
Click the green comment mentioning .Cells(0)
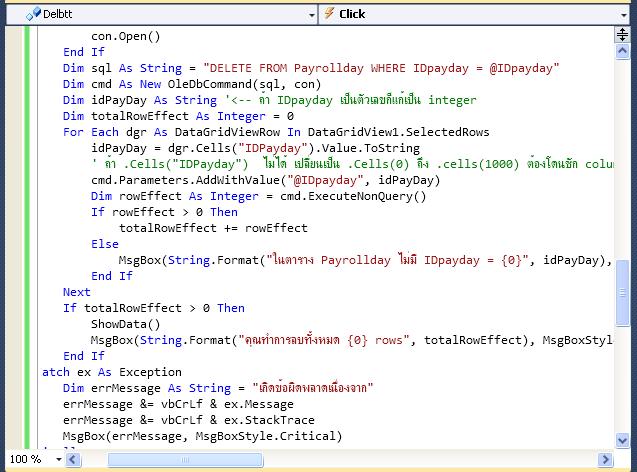352,164
